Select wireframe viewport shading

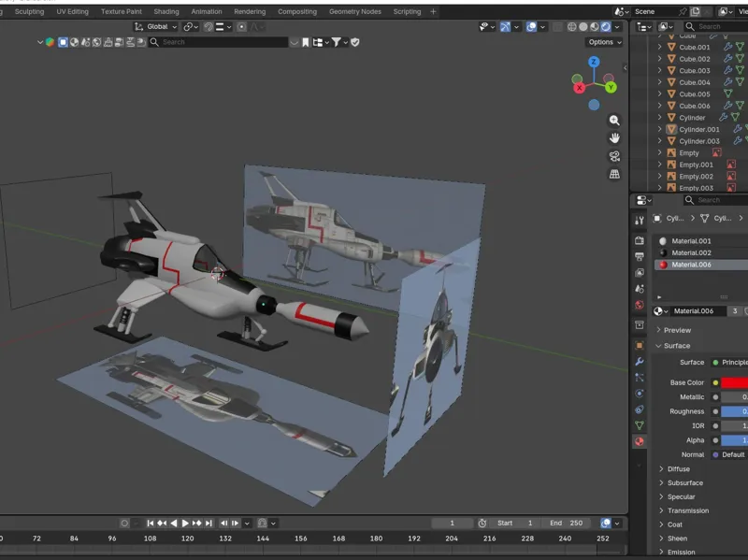571,27
